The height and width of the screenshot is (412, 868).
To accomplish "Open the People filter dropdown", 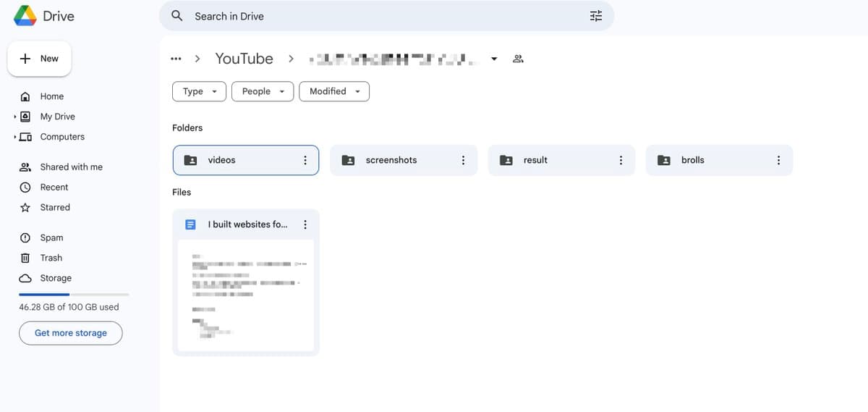I will pyautogui.click(x=263, y=91).
